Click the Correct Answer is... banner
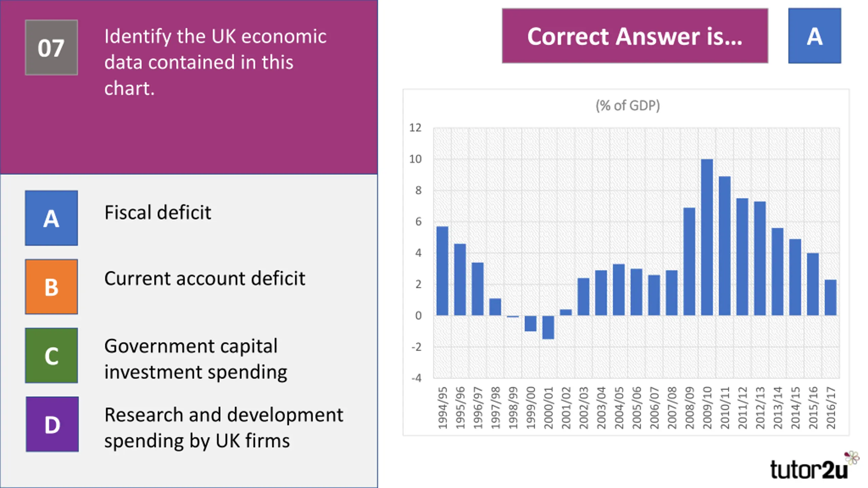The width and height of the screenshot is (868, 488). (x=635, y=36)
